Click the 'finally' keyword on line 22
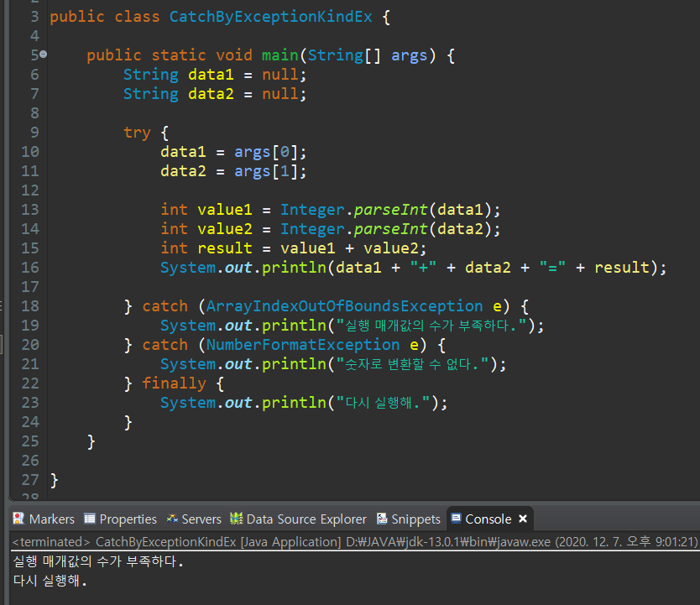The image size is (700, 605). pyautogui.click(x=174, y=383)
